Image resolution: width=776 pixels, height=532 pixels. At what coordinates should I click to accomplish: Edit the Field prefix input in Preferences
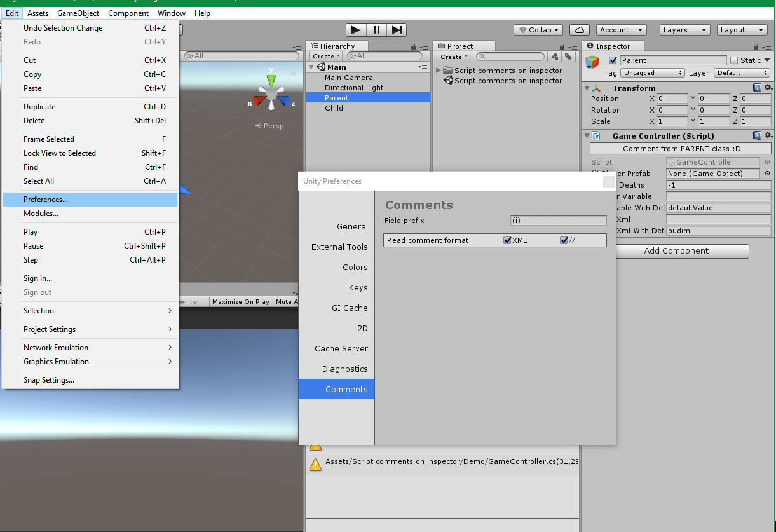559,221
